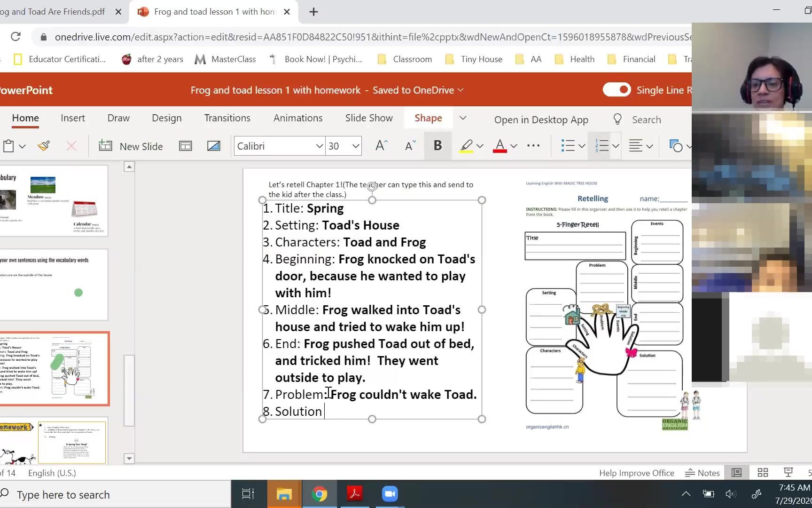Increase font size with larger A icon
812x508 pixels.
coord(382,146)
